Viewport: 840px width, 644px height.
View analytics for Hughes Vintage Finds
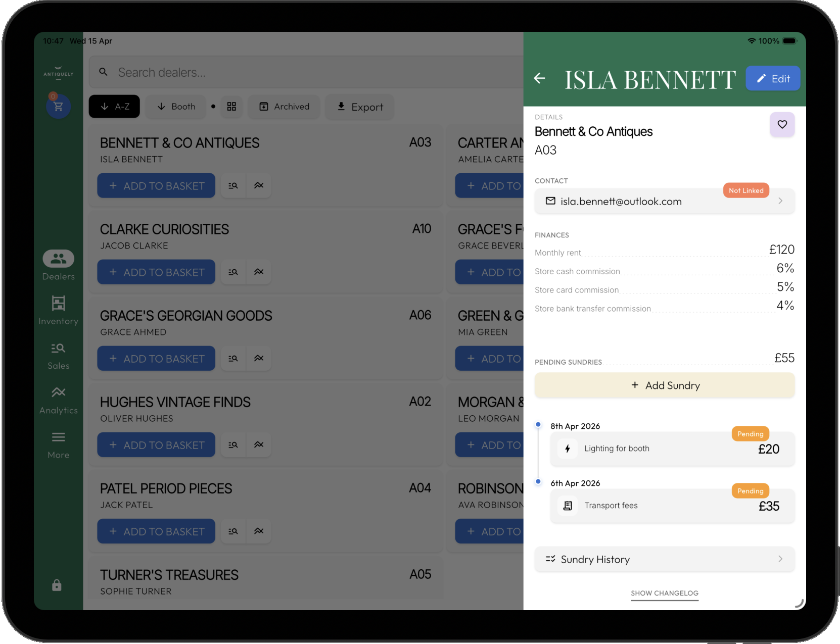[259, 444]
